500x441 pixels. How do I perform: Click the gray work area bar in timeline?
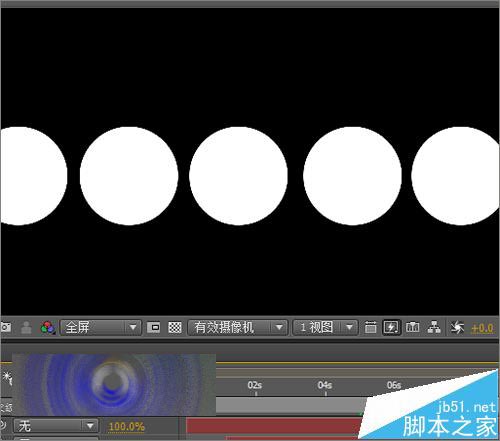click(x=290, y=406)
